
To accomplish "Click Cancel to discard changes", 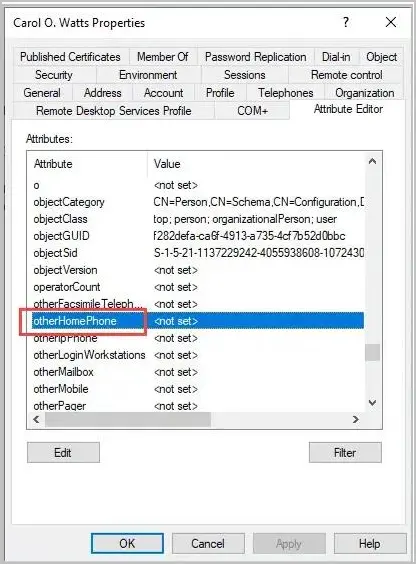I will point(208,543).
